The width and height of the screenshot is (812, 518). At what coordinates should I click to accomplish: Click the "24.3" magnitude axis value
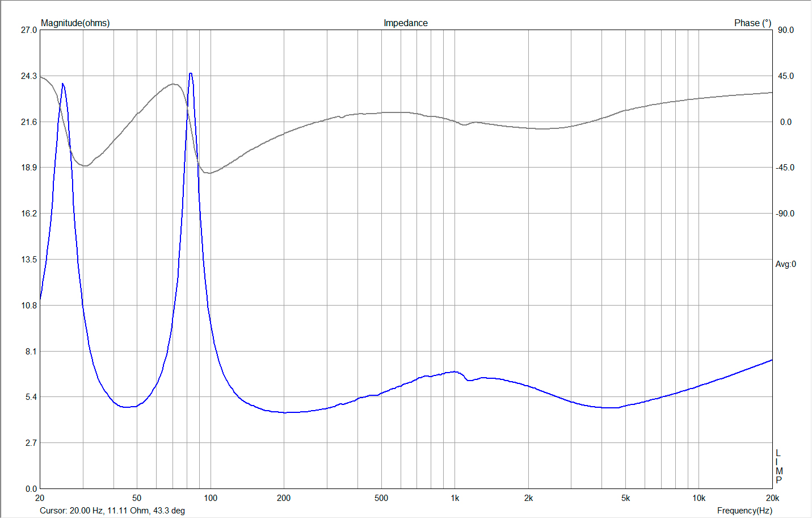29,76
